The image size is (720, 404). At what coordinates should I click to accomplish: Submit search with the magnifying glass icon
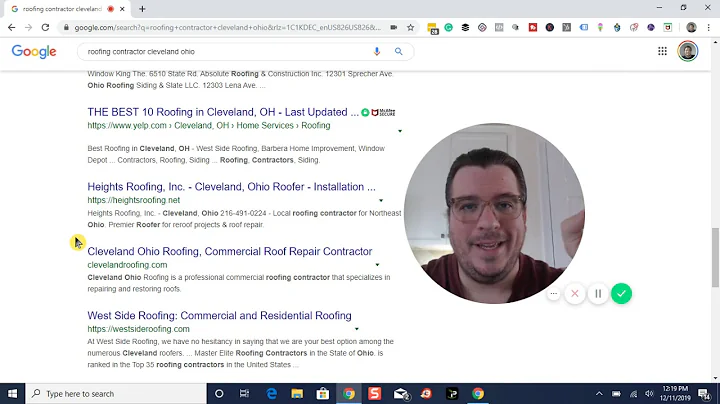click(x=399, y=51)
